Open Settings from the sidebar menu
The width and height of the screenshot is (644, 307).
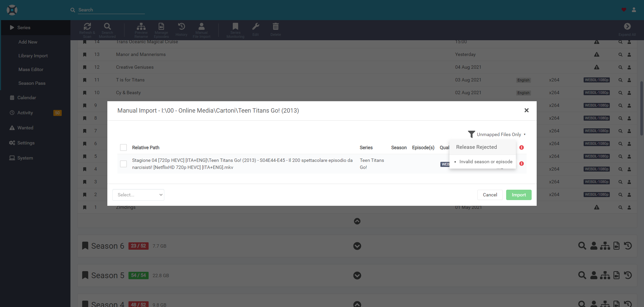click(x=26, y=143)
